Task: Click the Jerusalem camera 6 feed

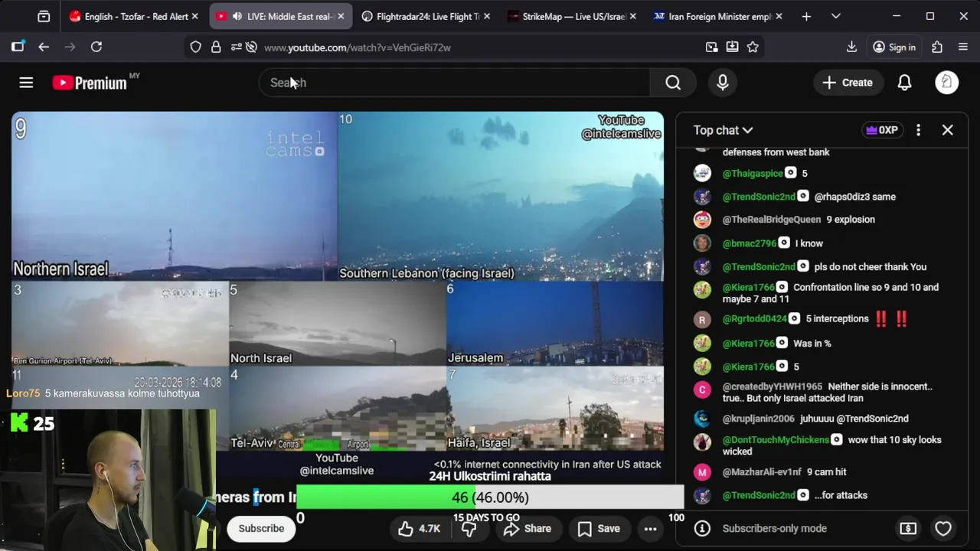Action: (555, 324)
